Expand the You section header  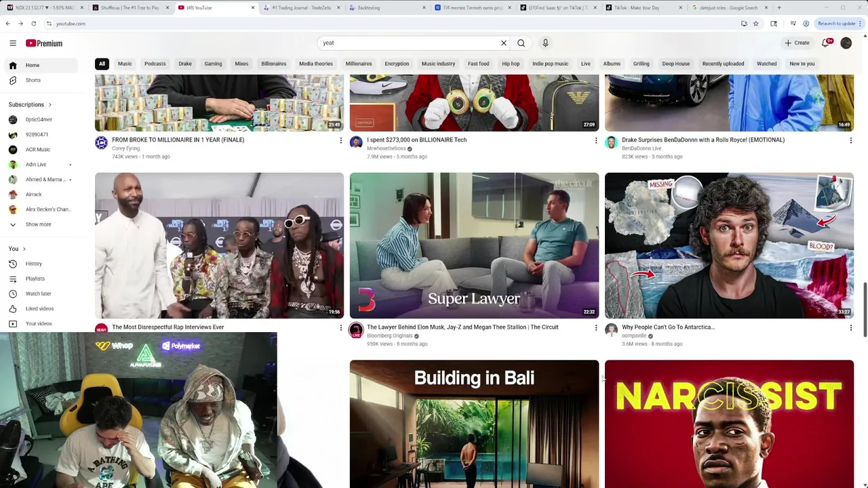click(x=17, y=249)
